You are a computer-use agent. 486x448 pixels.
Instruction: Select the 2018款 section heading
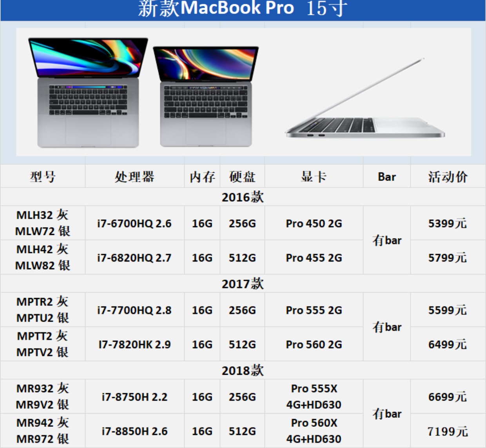coord(243,370)
